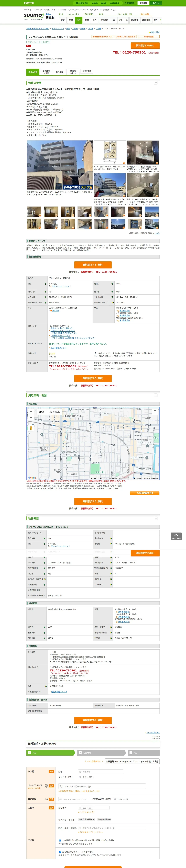The height and width of the screenshot is (868, 186).
Task: Open お気に入り in the top green bar
Action: (82, 3)
